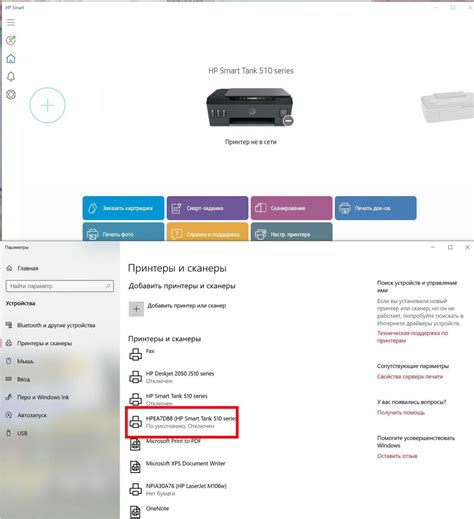
Task: Open the Смарт-задания tile
Action: click(x=207, y=208)
